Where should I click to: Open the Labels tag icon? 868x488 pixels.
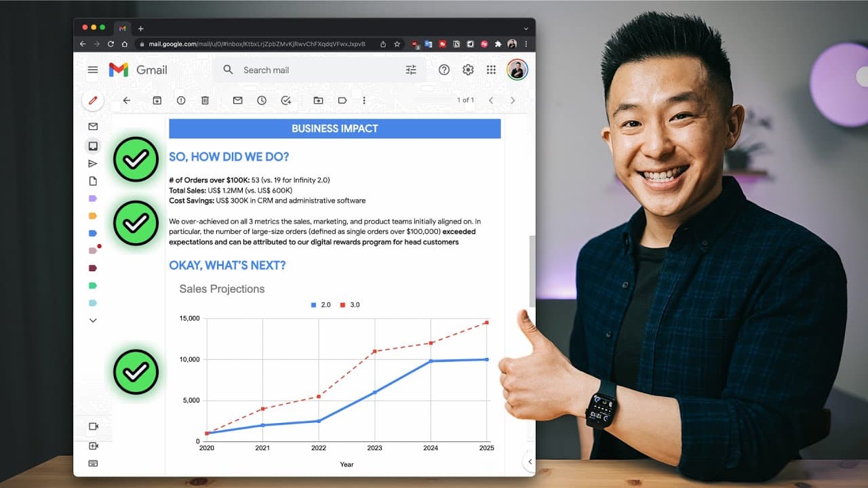click(x=342, y=100)
